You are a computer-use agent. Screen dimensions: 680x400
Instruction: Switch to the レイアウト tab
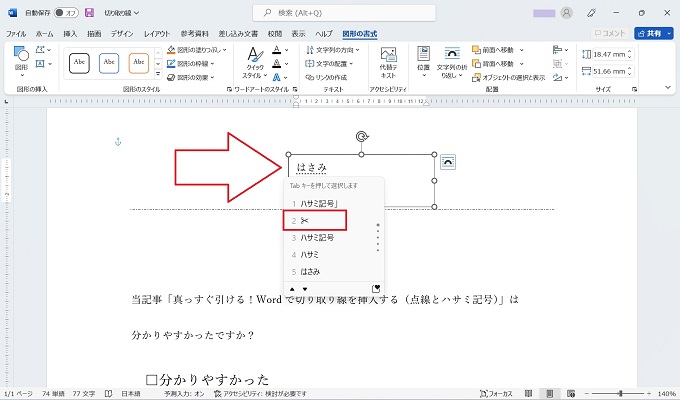pos(157,33)
